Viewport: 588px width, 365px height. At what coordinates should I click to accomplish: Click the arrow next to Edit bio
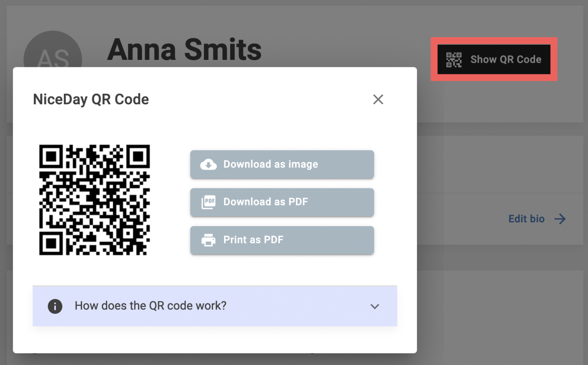coord(560,219)
